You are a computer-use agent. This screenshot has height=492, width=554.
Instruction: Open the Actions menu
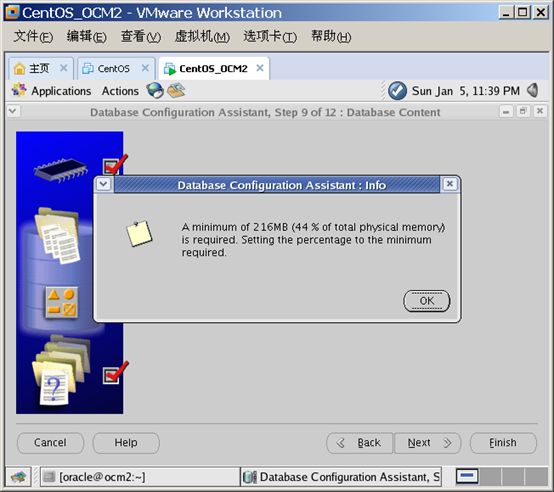coord(120,91)
